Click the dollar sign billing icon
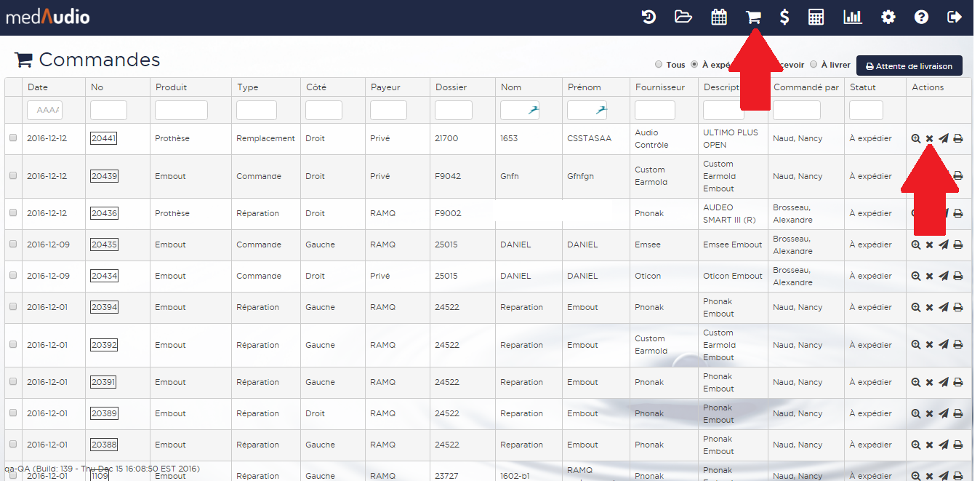The width and height of the screenshot is (980, 481). pyautogui.click(x=784, y=17)
